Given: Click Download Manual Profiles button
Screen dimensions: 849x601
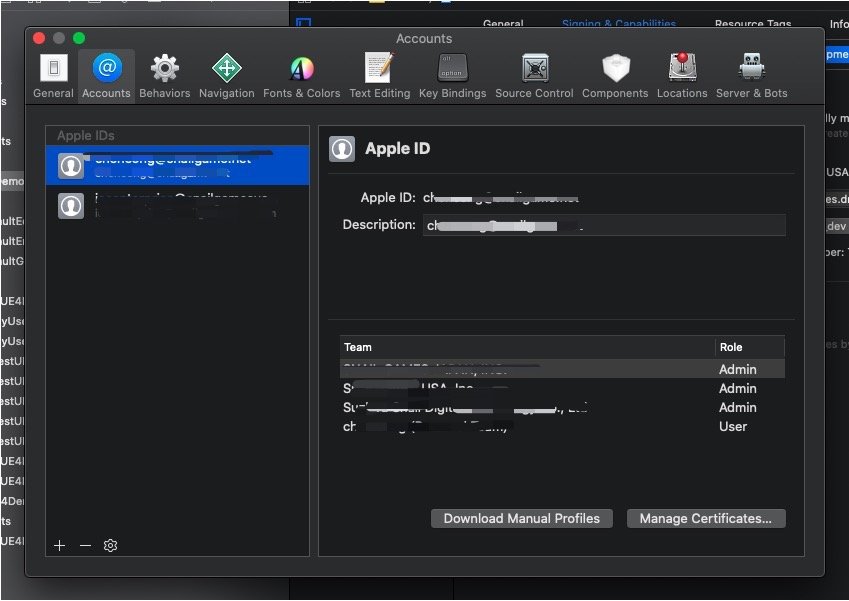Looking at the screenshot, I should click(521, 518).
